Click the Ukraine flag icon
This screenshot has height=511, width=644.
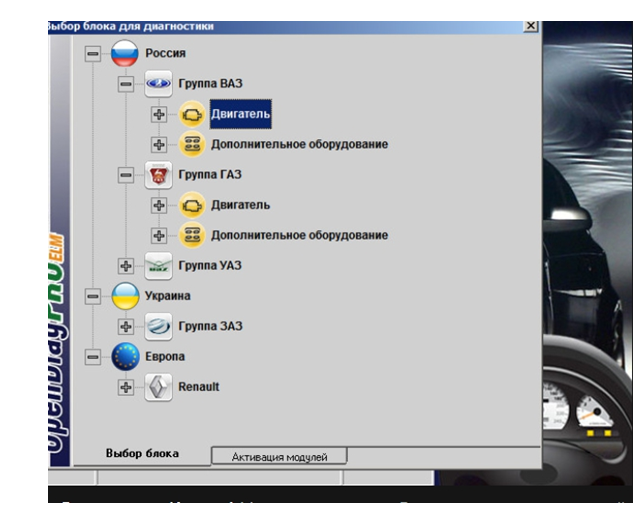tap(125, 296)
